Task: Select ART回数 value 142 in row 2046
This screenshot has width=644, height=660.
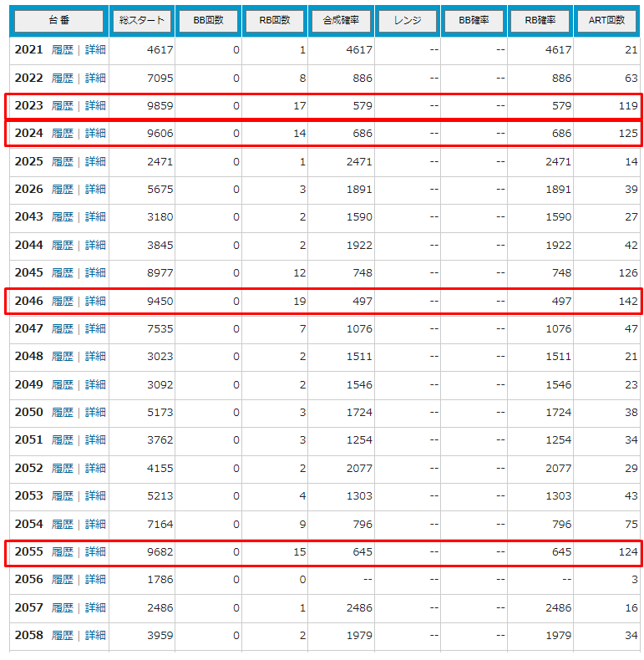Action: (x=627, y=301)
